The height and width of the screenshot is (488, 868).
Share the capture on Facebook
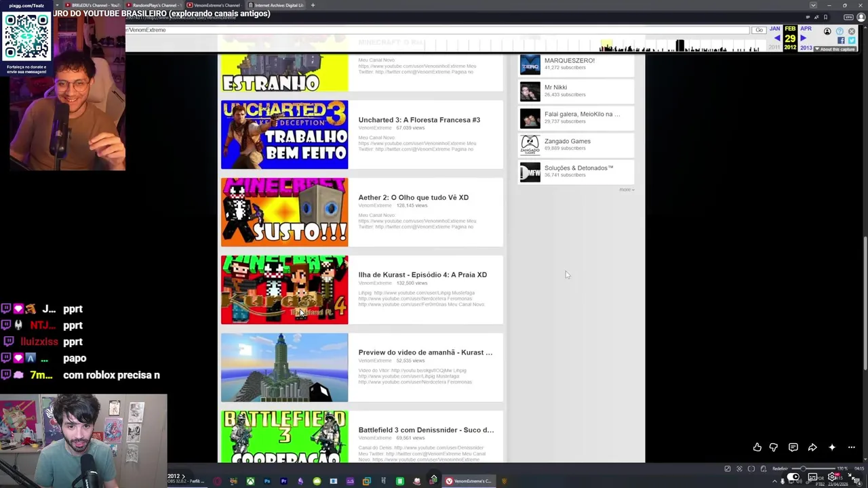(842, 41)
